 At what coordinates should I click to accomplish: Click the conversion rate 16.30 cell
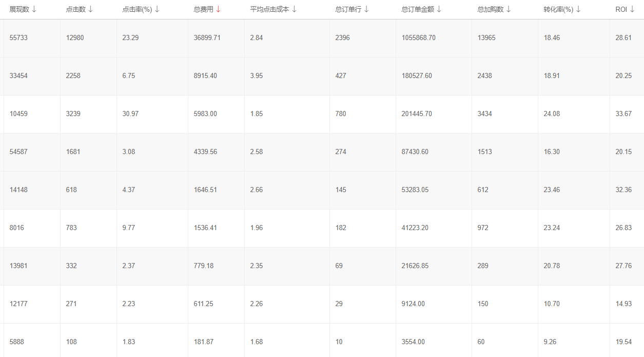tap(552, 152)
